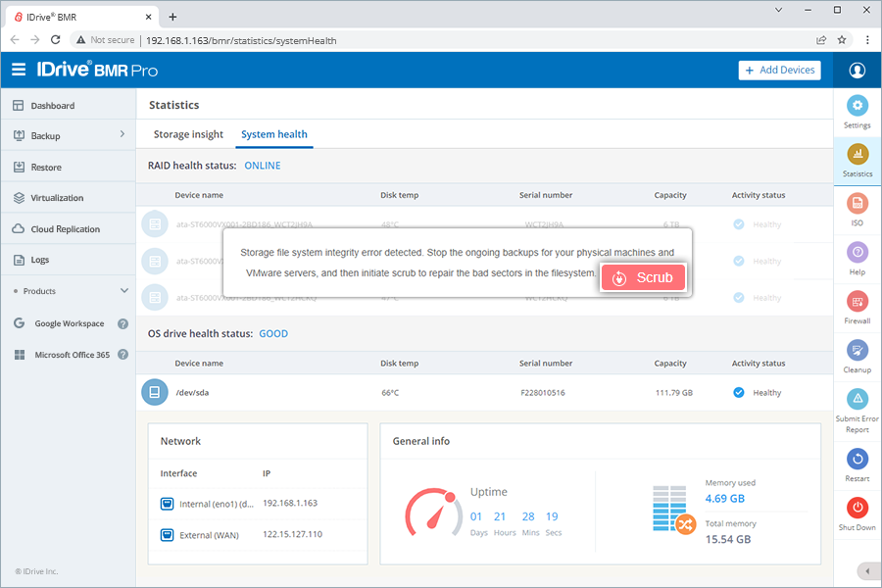
Task: Open Logs in the sidebar
Action: click(68, 260)
